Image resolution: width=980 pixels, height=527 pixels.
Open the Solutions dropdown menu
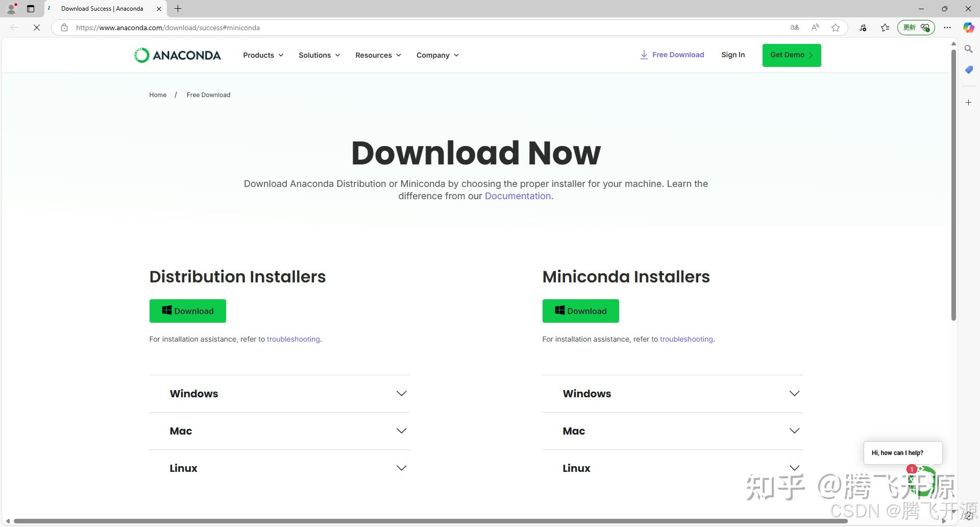(x=320, y=55)
